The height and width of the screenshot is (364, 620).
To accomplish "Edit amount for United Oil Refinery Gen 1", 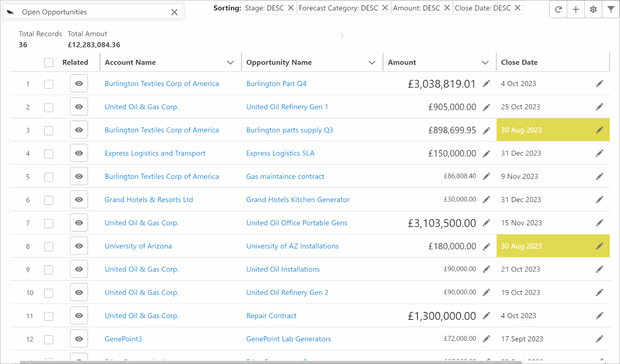I will (x=486, y=107).
